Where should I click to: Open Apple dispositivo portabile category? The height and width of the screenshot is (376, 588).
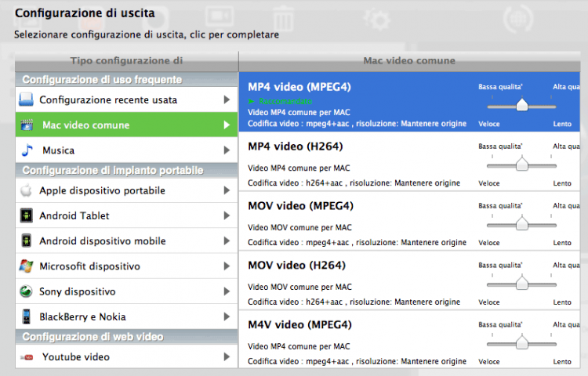pyautogui.click(x=126, y=190)
